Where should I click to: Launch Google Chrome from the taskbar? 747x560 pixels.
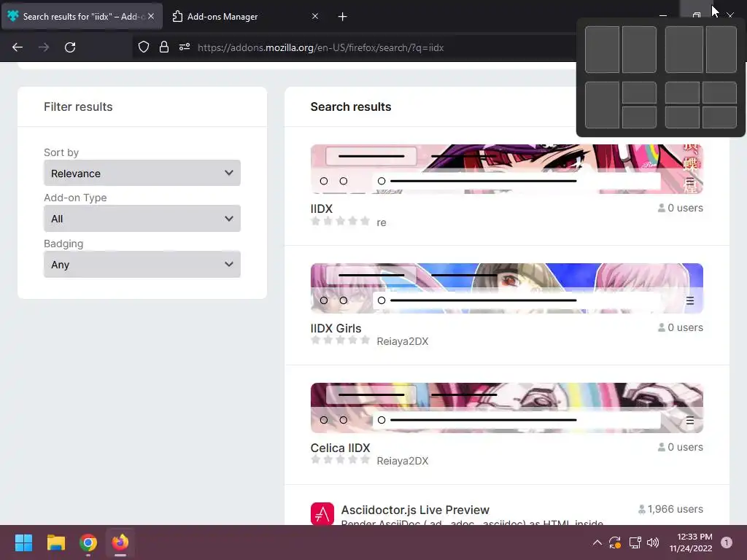(88, 542)
